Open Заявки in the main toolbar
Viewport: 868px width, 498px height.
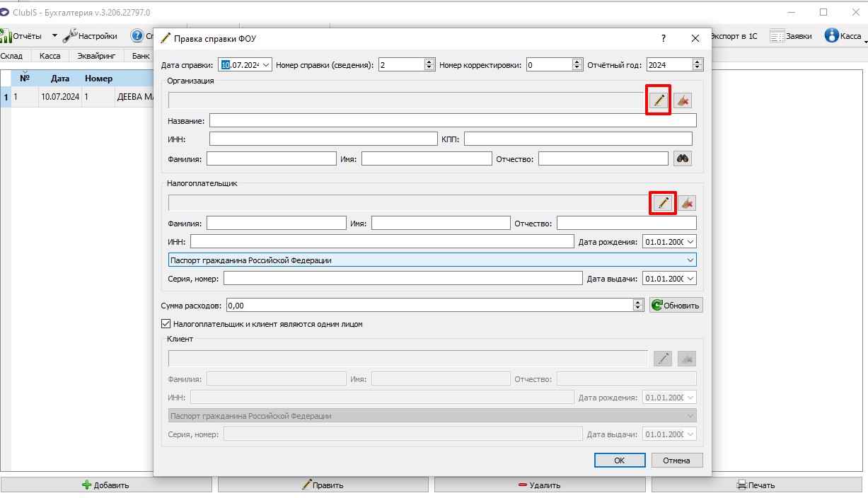[x=791, y=36]
